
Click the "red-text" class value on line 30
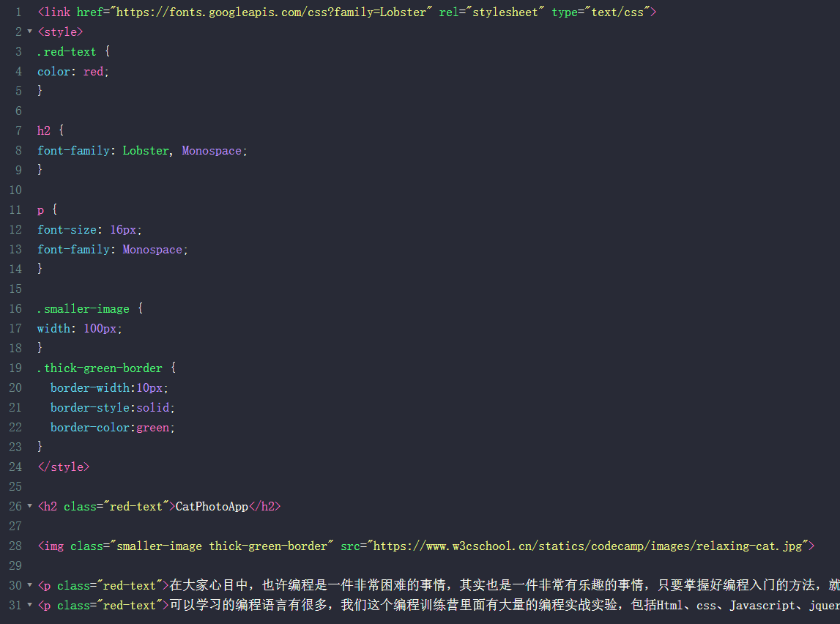coord(129,585)
